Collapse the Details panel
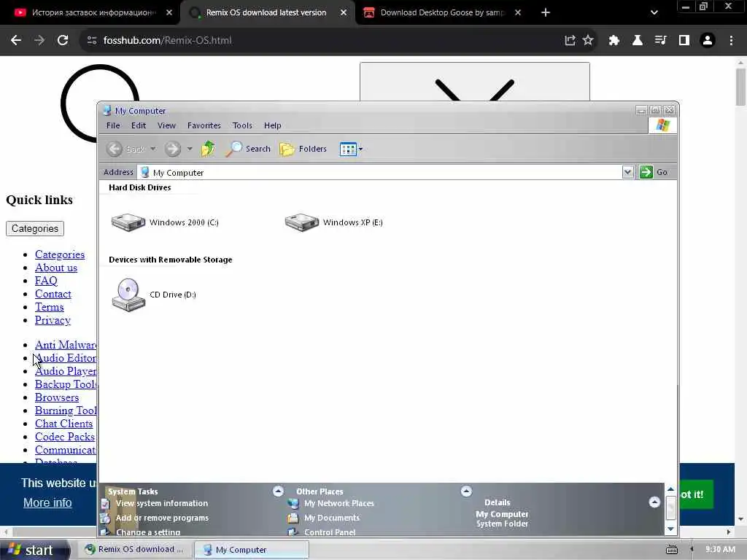 (x=654, y=502)
